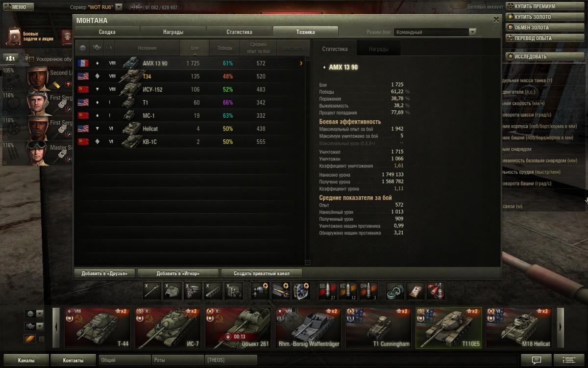Open the suspension tracks module slot
The width and height of the screenshot is (588, 368).
(x=213, y=291)
